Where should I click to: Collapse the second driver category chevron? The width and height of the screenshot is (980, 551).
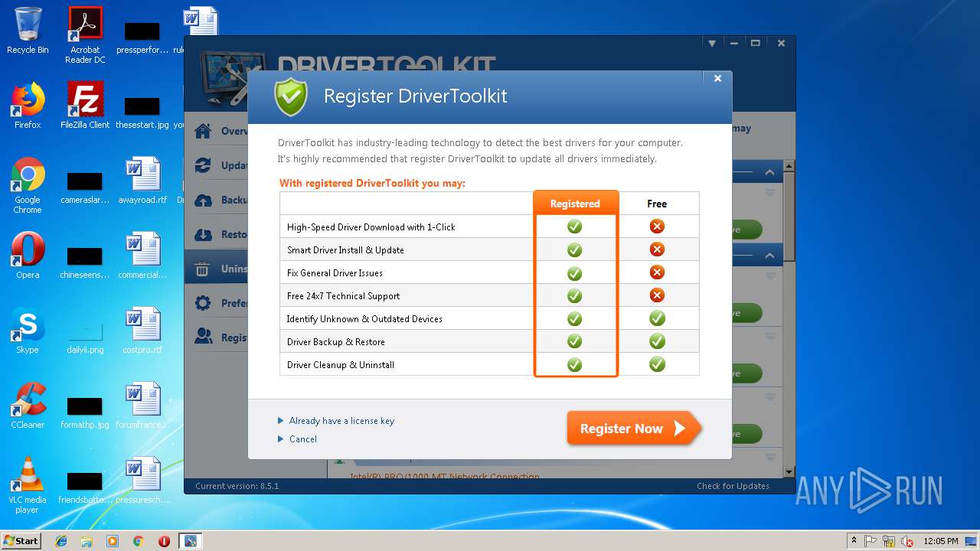(769, 256)
